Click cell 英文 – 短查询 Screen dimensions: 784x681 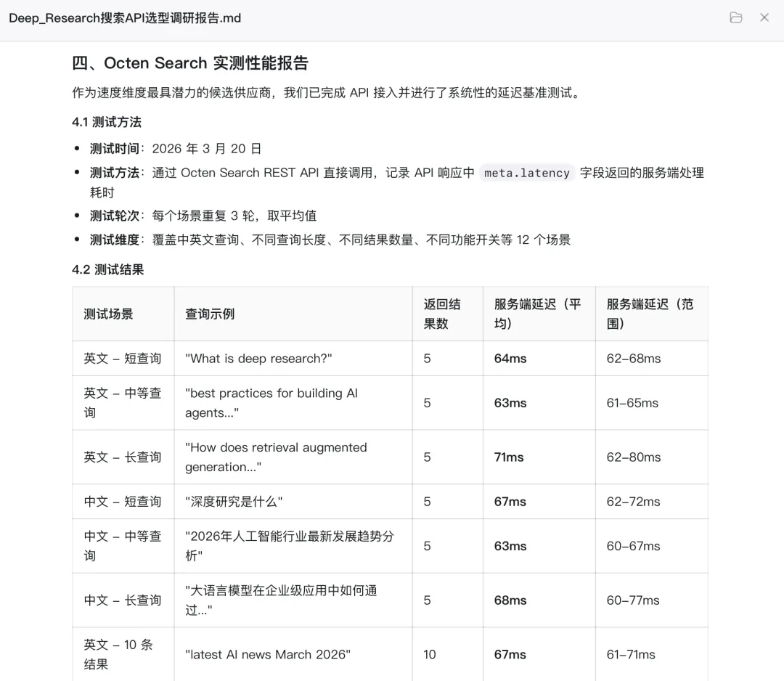[x=123, y=359]
